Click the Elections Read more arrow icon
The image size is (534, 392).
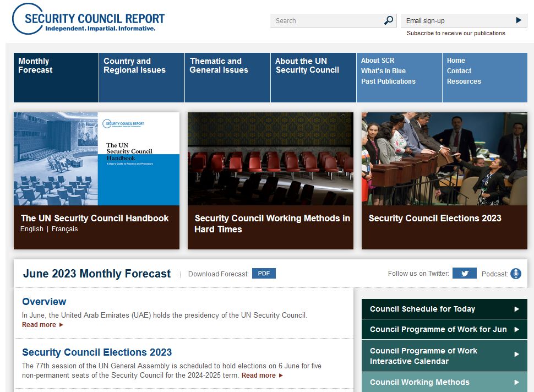(x=281, y=375)
